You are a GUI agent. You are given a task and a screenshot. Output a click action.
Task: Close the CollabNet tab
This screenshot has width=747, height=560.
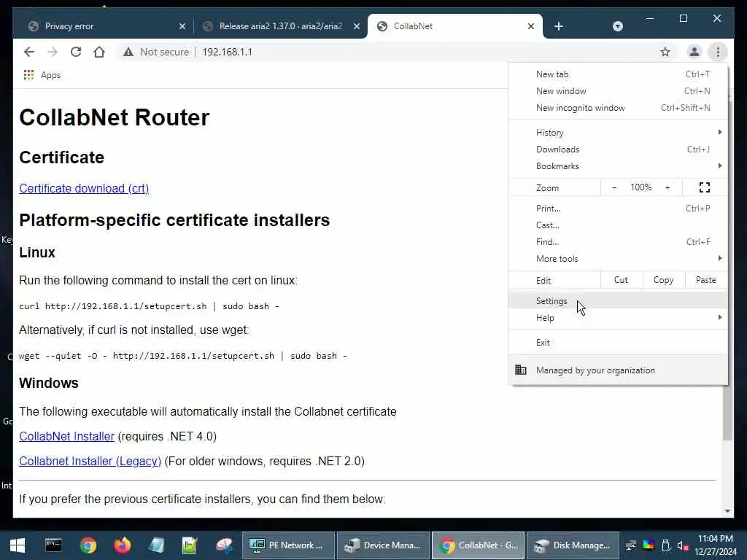click(x=531, y=26)
